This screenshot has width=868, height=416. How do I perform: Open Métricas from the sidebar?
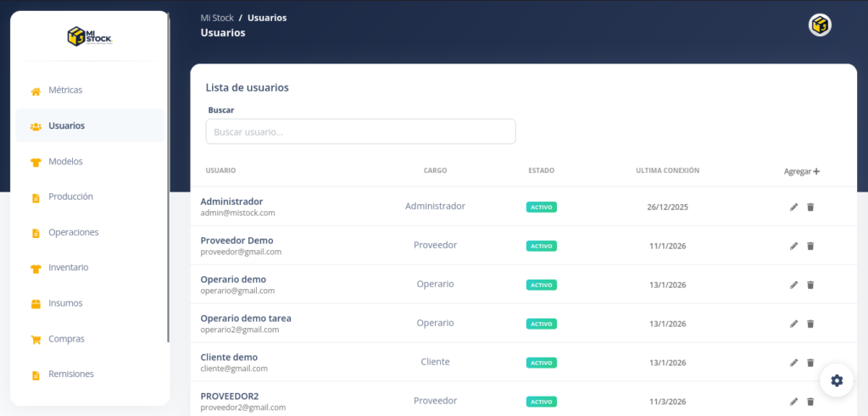click(65, 90)
